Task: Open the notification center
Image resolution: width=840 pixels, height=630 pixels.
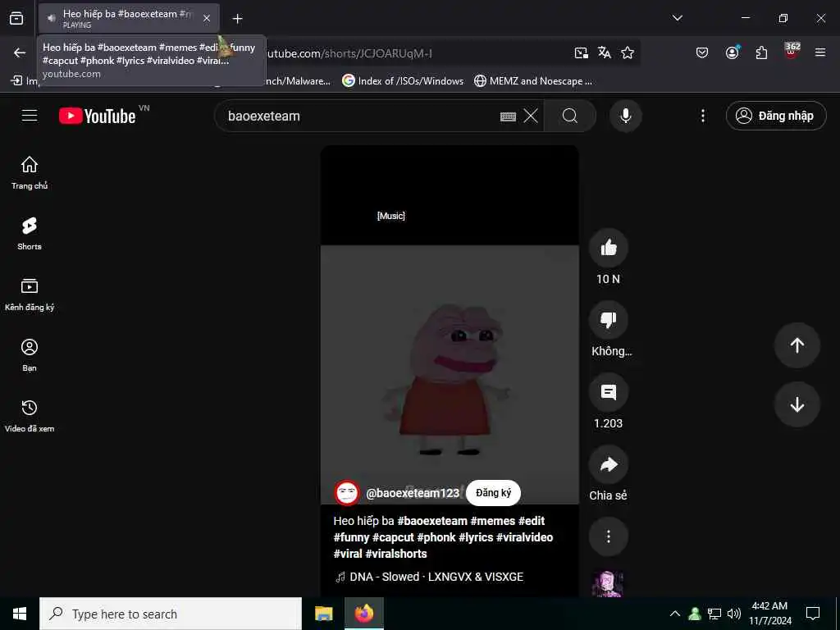Action: coord(813,614)
